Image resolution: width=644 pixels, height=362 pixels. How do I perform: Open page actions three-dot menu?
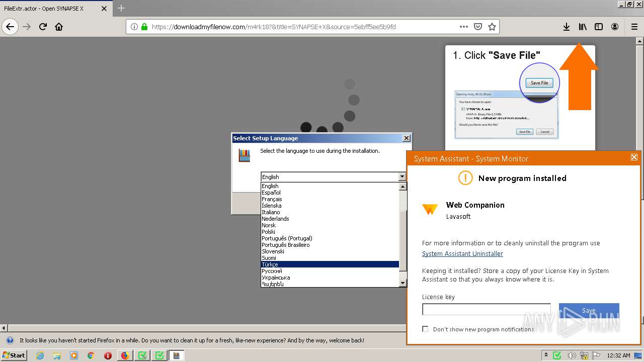[x=464, y=27]
